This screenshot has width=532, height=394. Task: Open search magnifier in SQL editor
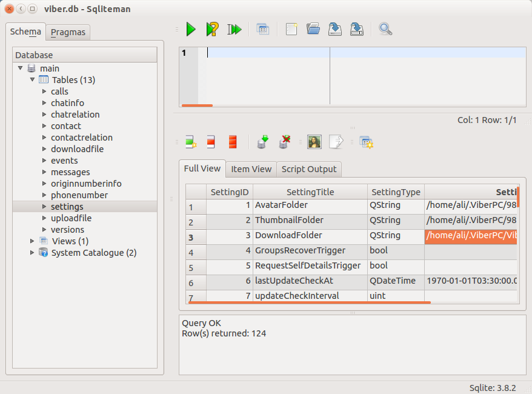(x=385, y=29)
